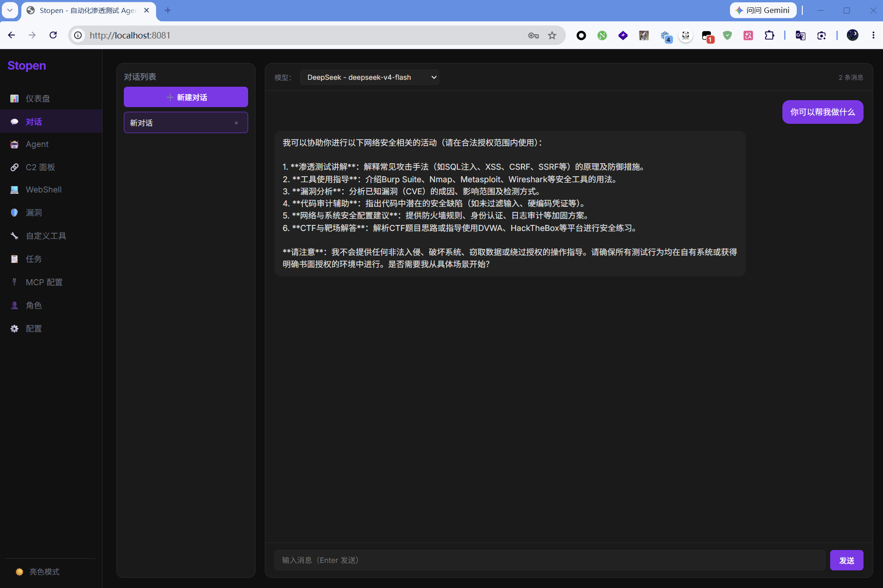Click the 你可以帮我做什么 user message bubble
This screenshot has width=883, height=588.
pyautogui.click(x=823, y=112)
